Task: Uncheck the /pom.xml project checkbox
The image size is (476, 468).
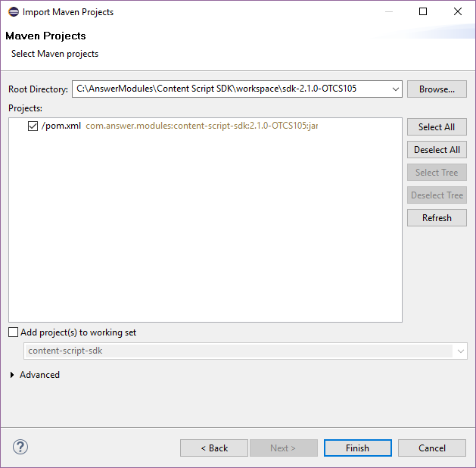Action: (33, 126)
